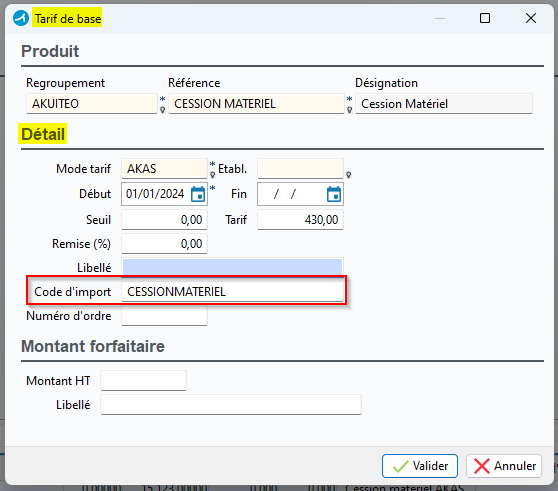Click the Code d'import field
The height and width of the screenshot is (491, 558).
232,292
